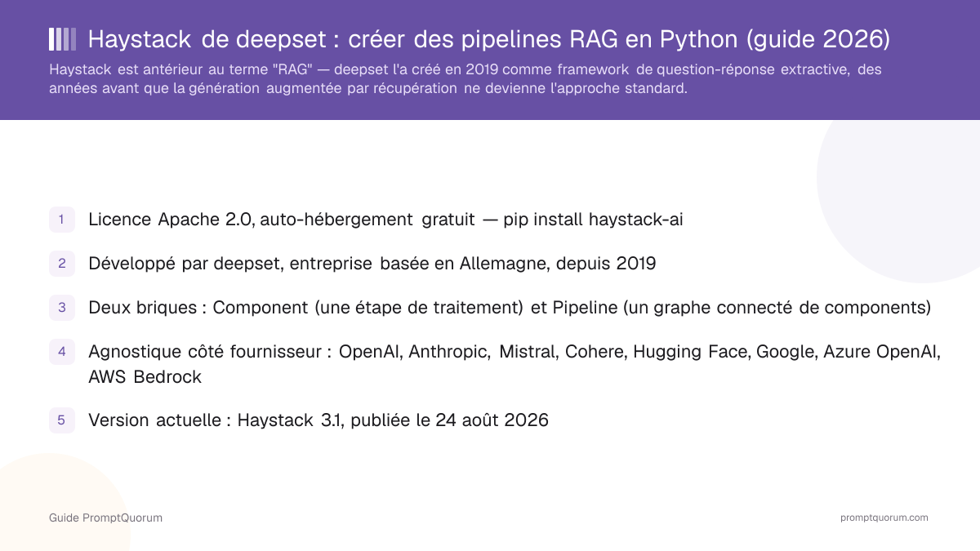Click the striped logo icon beside the title

tap(63, 39)
